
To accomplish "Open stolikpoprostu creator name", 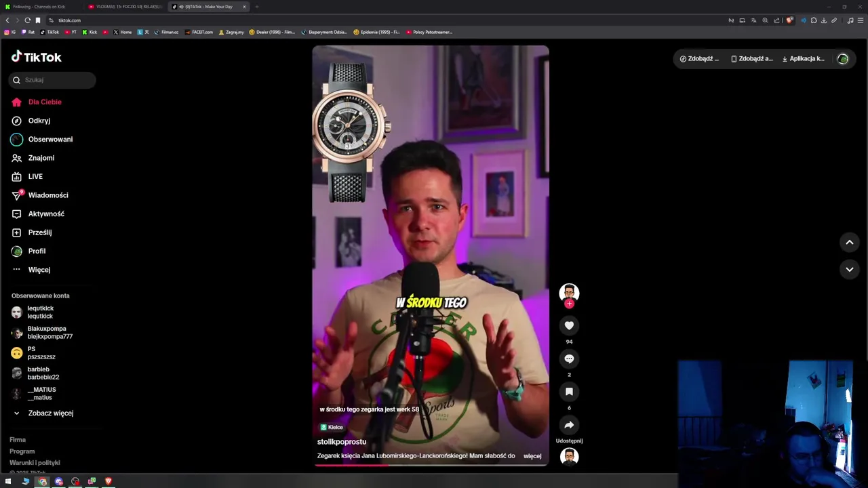I will click(342, 442).
